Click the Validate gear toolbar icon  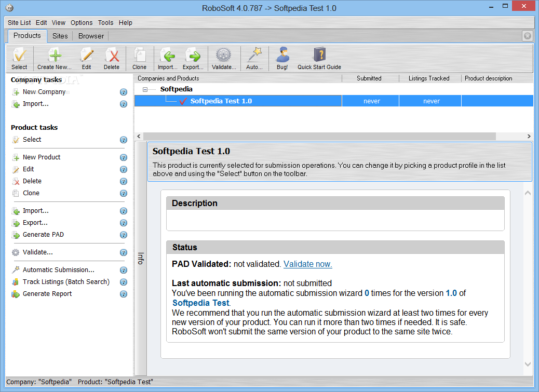tap(224, 58)
